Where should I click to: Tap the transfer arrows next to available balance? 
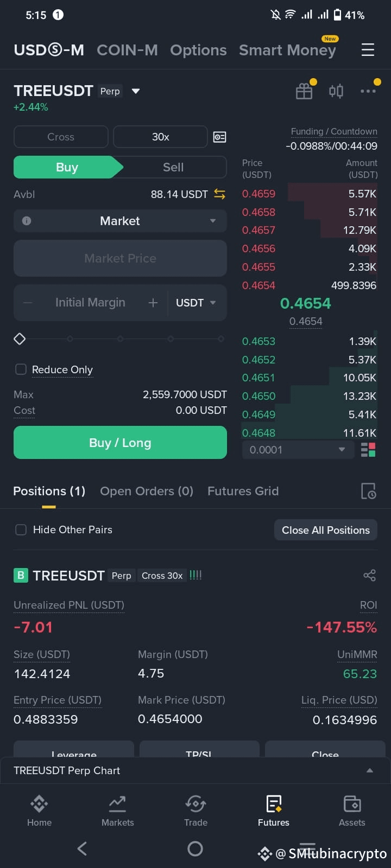(219, 194)
